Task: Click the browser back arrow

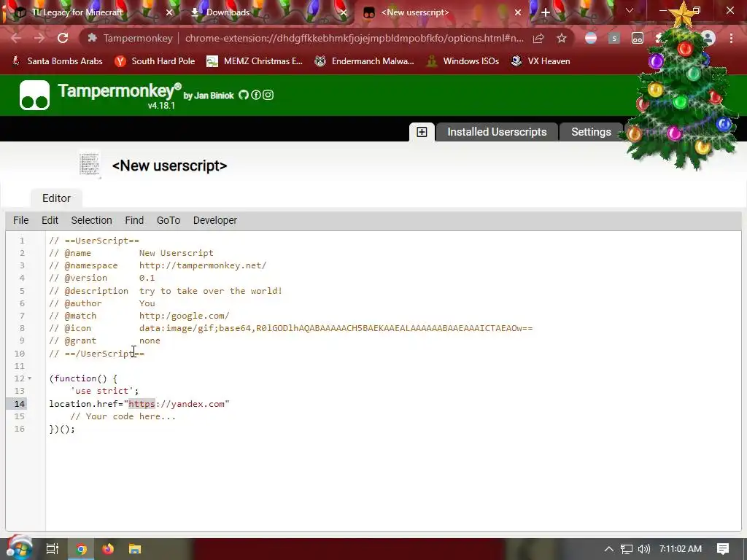Action: pos(16,38)
